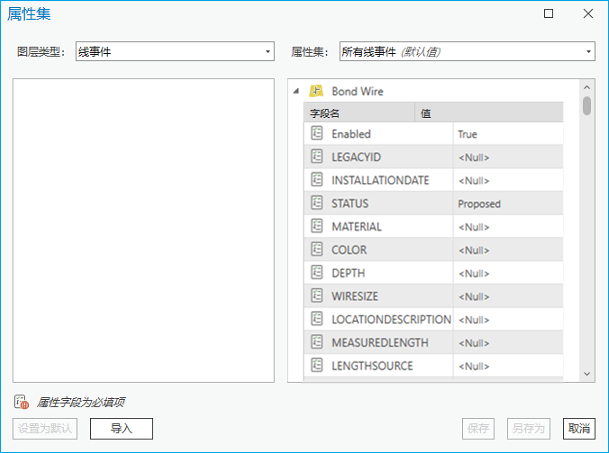Image resolution: width=609 pixels, height=453 pixels.
Task: Click the field icon beside LEGACYID
Action: [x=317, y=157]
